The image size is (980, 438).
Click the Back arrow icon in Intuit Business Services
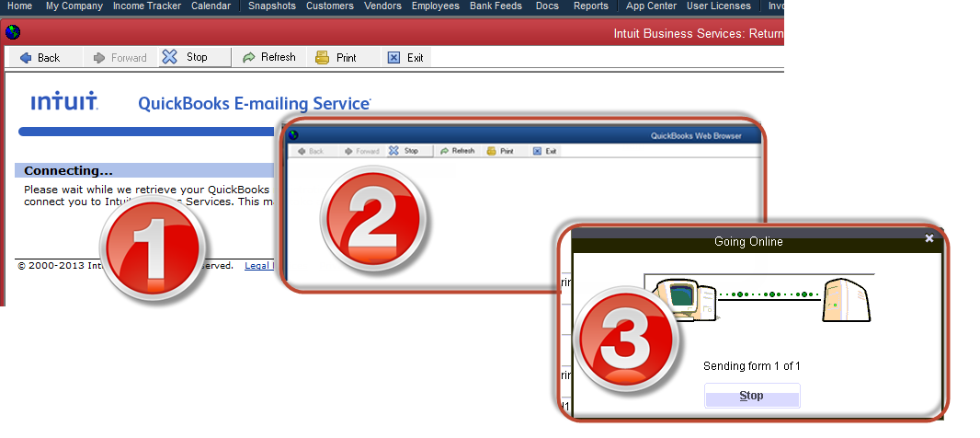(26, 58)
